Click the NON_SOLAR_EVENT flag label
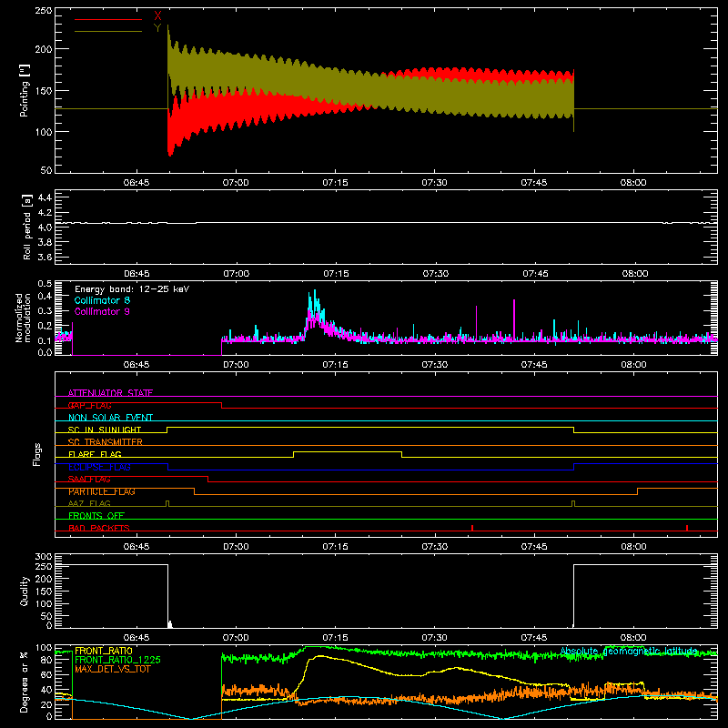The height and width of the screenshot is (728, 728). coord(110,418)
